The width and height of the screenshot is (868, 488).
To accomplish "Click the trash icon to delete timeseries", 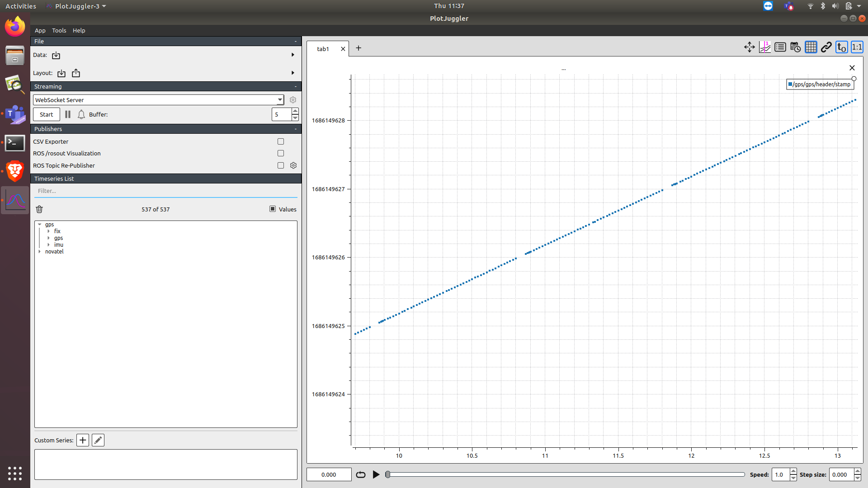I will 39,209.
